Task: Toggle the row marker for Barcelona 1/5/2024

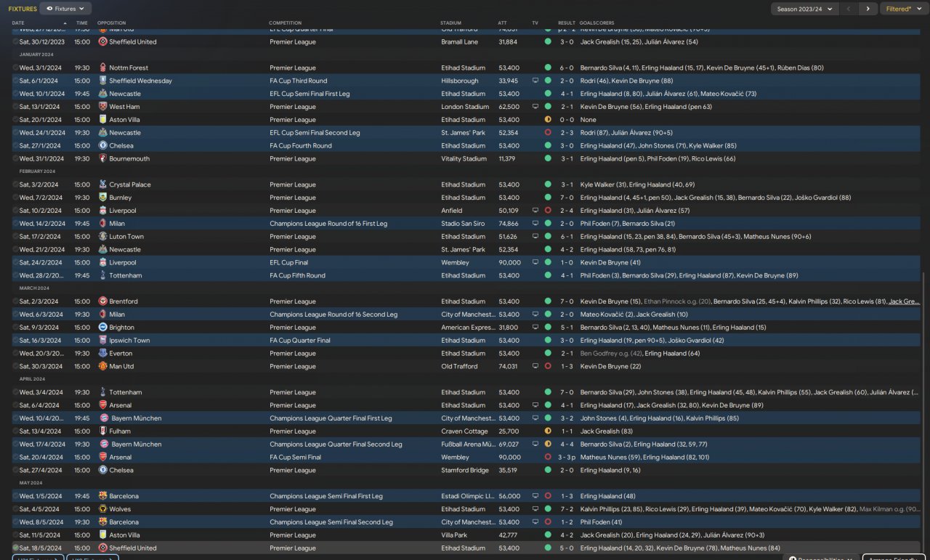Action: (15, 496)
